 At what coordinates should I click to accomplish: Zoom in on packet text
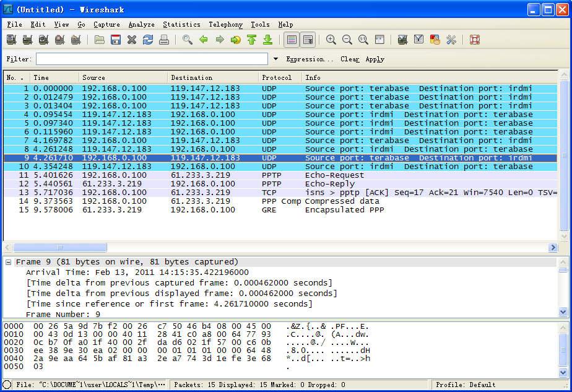click(x=331, y=40)
